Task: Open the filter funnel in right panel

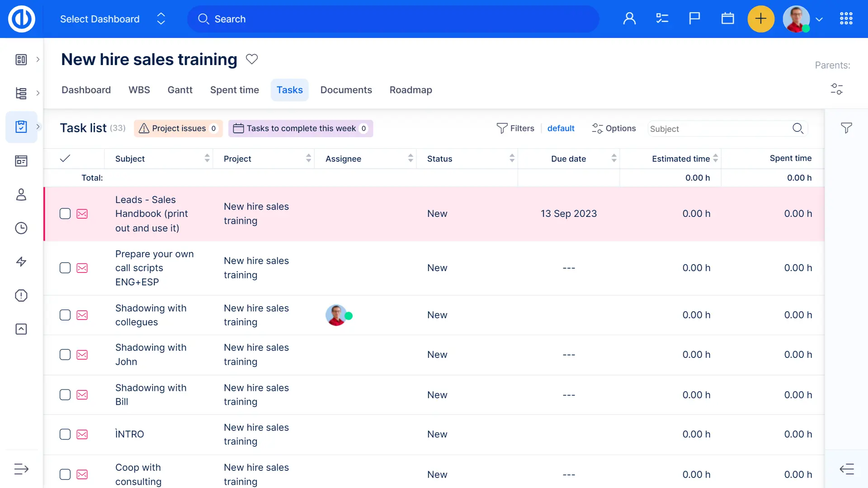Action: [x=846, y=128]
